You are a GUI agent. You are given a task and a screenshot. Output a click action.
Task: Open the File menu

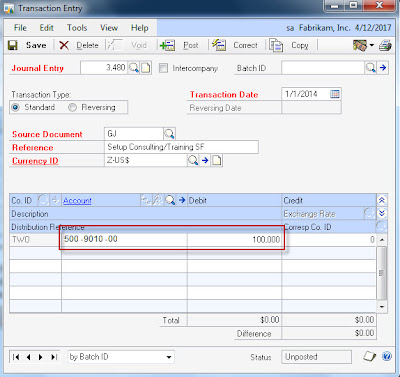20,28
